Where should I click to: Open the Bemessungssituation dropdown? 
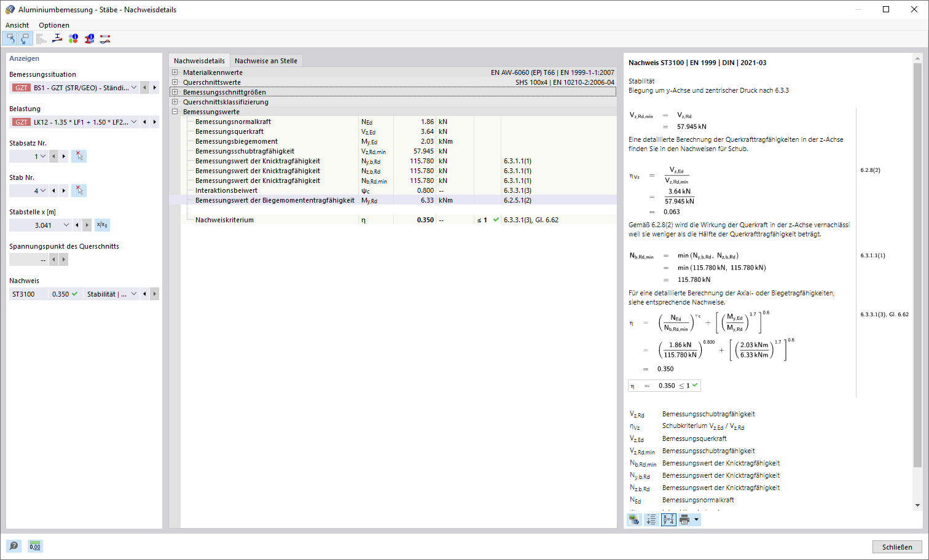click(134, 88)
